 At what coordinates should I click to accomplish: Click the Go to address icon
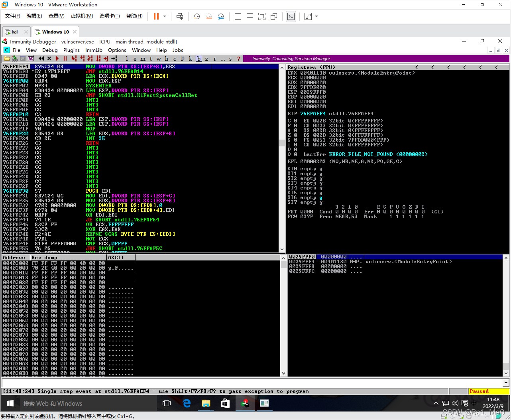[114, 59]
